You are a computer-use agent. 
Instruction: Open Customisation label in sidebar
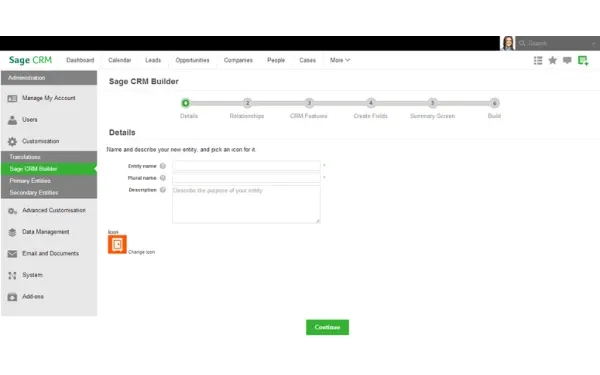point(41,141)
